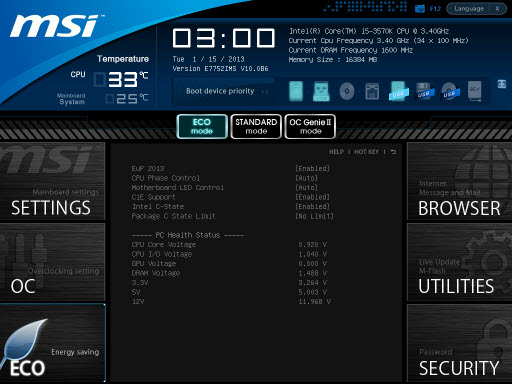Click the hard disk boot device icon
This screenshot has width=512, height=384.
click(x=296, y=91)
